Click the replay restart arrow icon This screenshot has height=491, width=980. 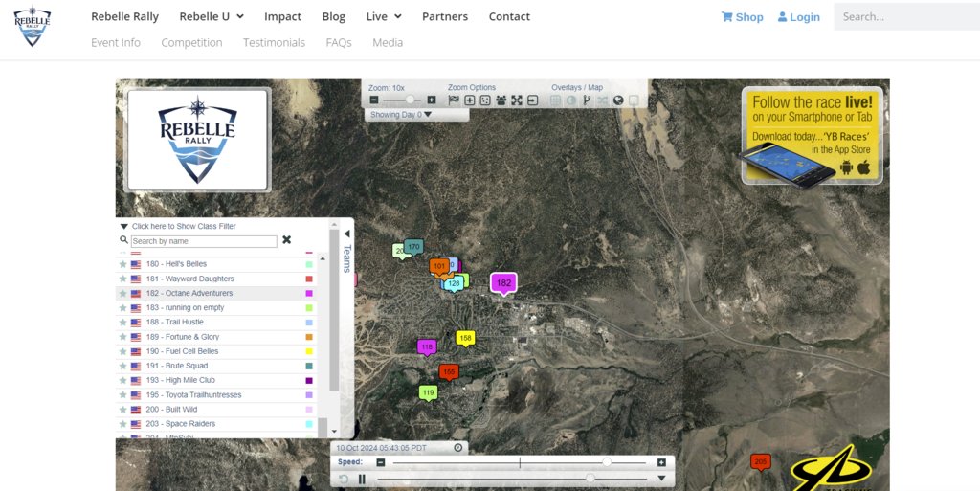(344, 480)
